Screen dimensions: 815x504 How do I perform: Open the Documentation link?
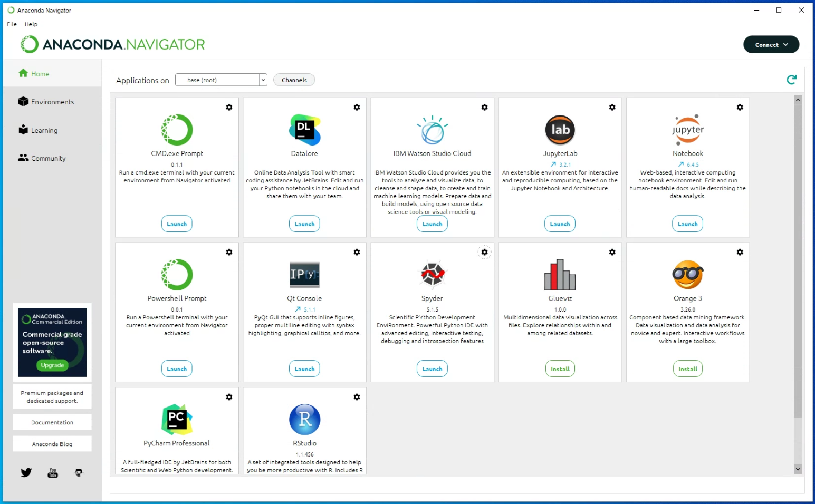point(52,422)
